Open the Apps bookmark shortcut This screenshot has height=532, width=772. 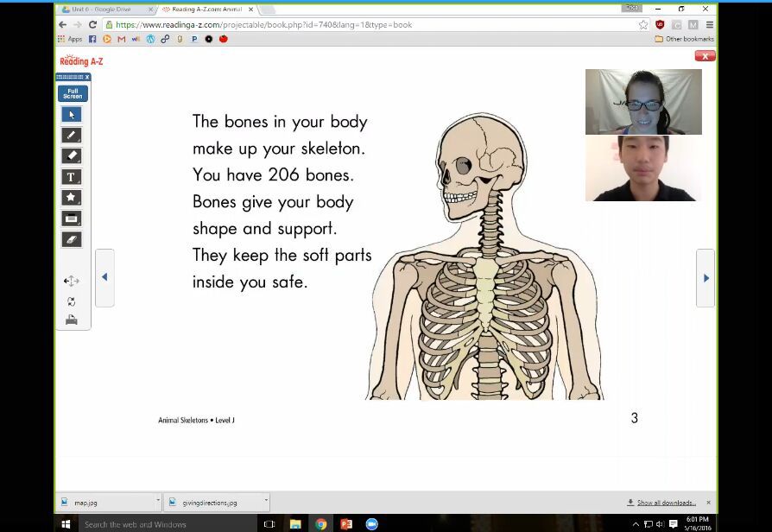click(x=70, y=39)
